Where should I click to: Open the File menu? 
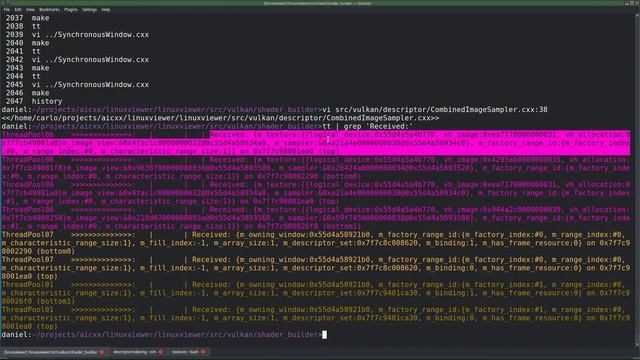pos(7,9)
